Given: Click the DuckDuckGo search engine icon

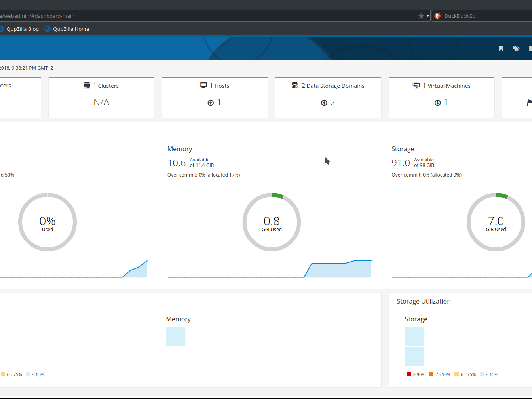Looking at the screenshot, I should pos(437,16).
